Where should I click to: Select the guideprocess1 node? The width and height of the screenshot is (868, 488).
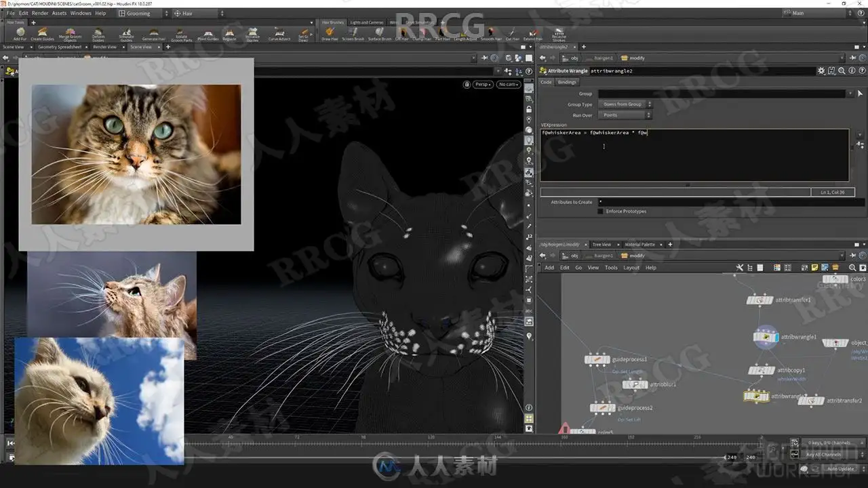[x=597, y=360]
